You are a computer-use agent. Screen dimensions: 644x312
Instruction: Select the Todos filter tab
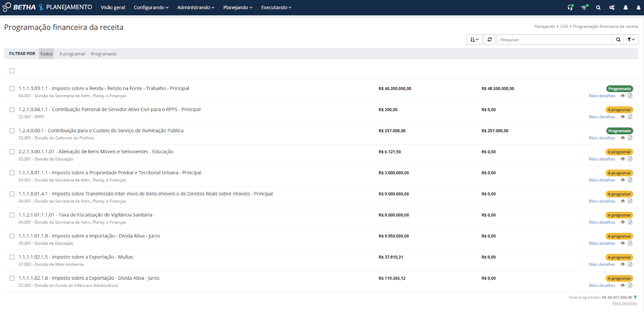click(46, 54)
